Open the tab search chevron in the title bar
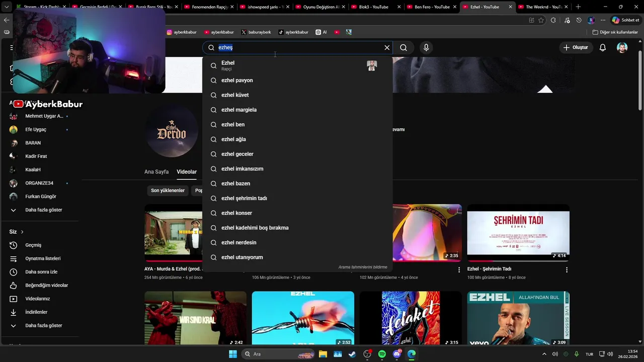Viewport: 644px width, 362px height. click(6, 7)
